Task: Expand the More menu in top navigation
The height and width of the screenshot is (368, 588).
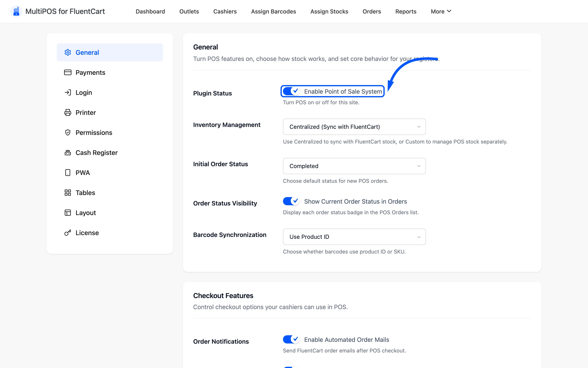Action: (441, 11)
